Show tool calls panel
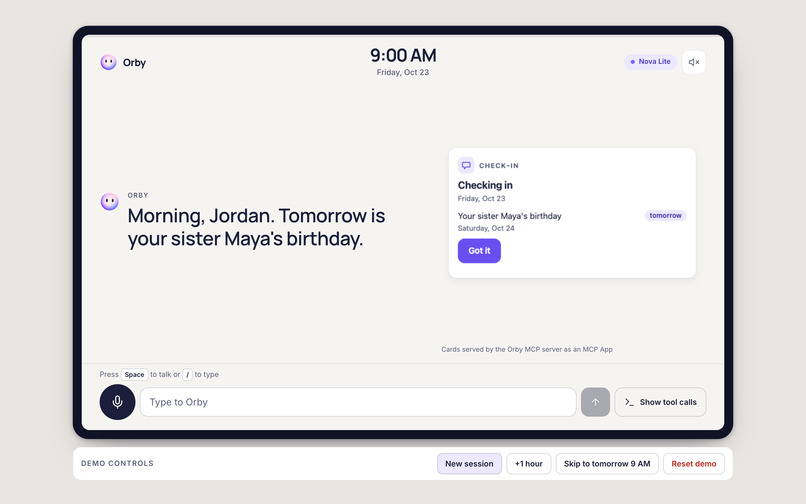 click(660, 402)
